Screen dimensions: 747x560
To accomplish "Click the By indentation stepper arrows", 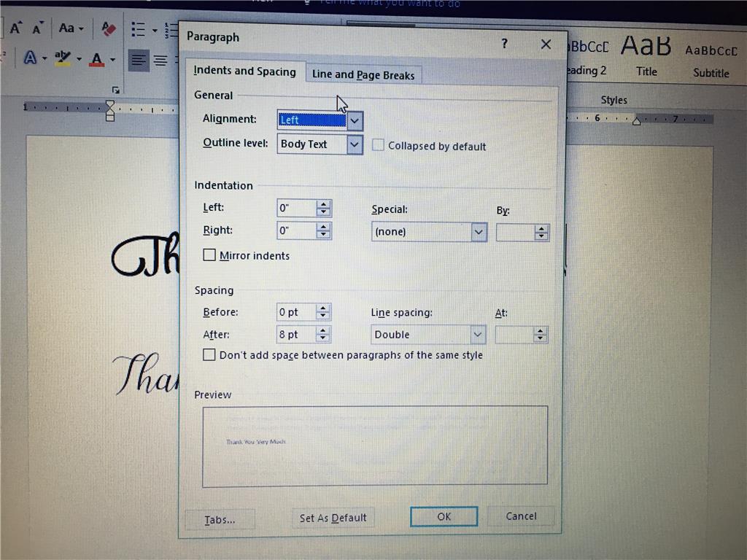I will 541,233.
